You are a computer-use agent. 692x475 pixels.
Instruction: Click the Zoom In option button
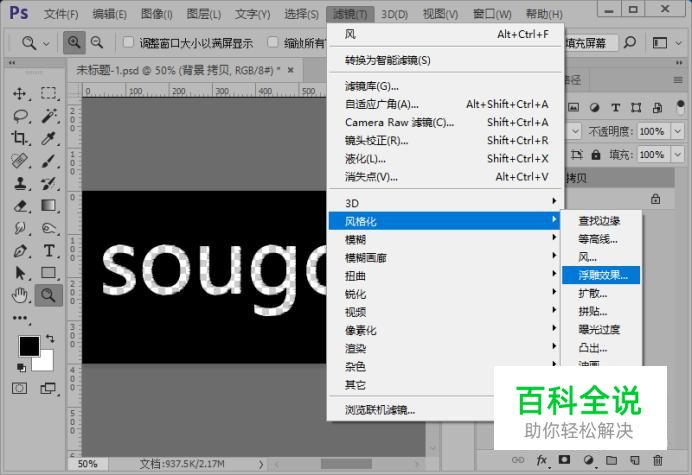pyautogui.click(x=74, y=42)
